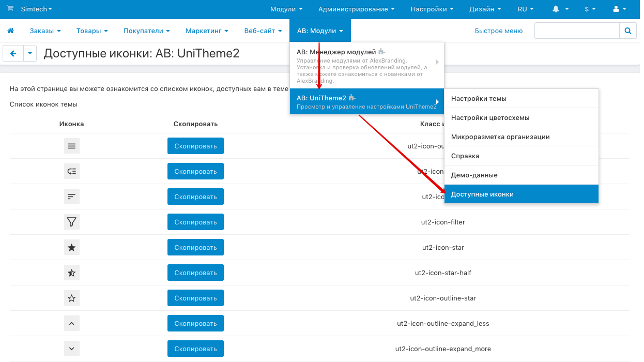
Task: Click the search input field
Action: (576, 31)
